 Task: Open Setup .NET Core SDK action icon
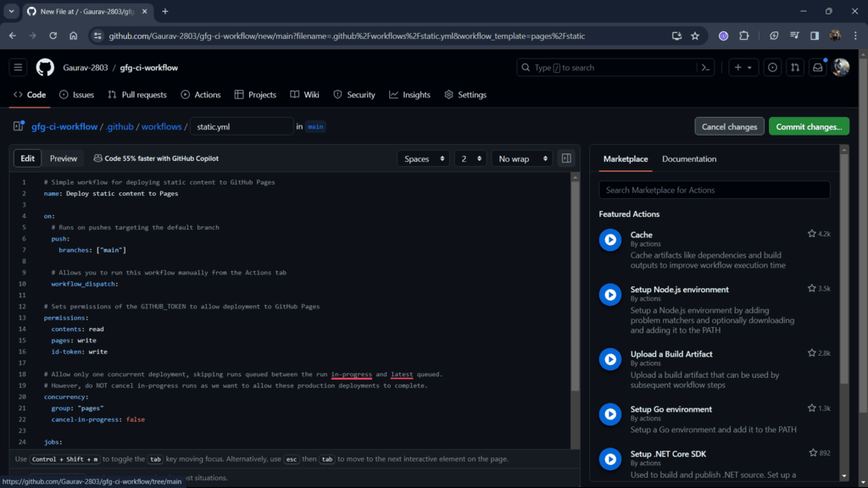pyautogui.click(x=610, y=458)
